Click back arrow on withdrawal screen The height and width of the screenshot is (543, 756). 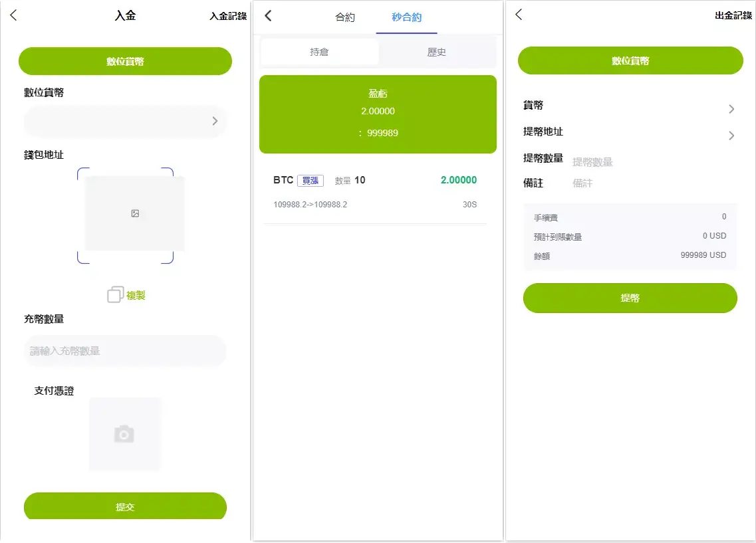pyautogui.click(x=519, y=15)
